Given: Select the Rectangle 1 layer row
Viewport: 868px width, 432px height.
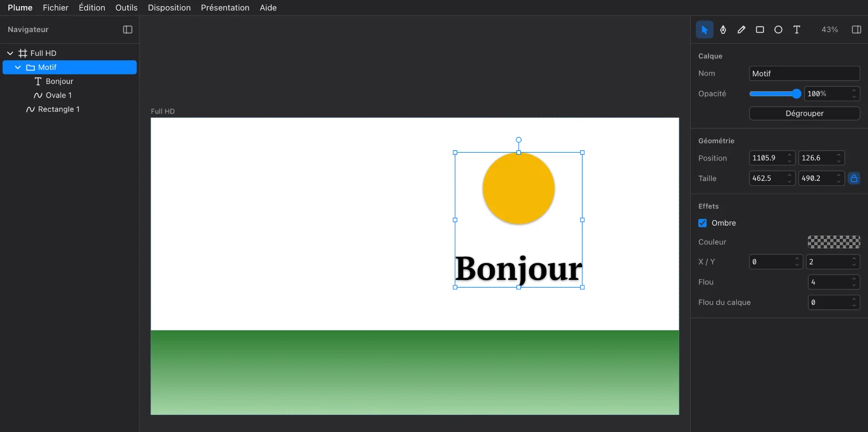Looking at the screenshot, I should coord(70,110).
